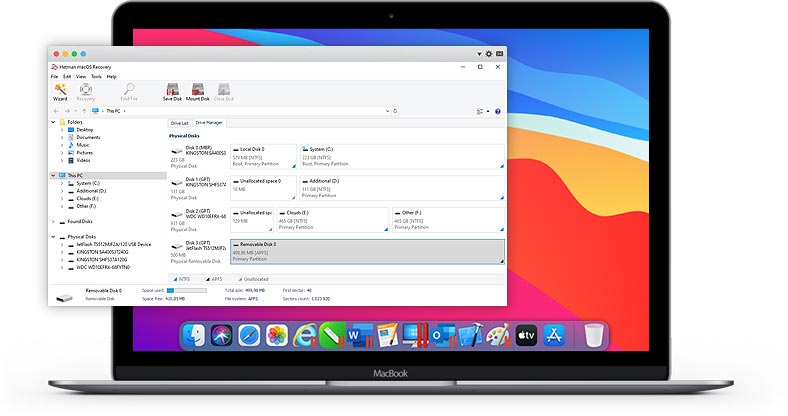Switch to the Drive List tab

coord(179,123)
